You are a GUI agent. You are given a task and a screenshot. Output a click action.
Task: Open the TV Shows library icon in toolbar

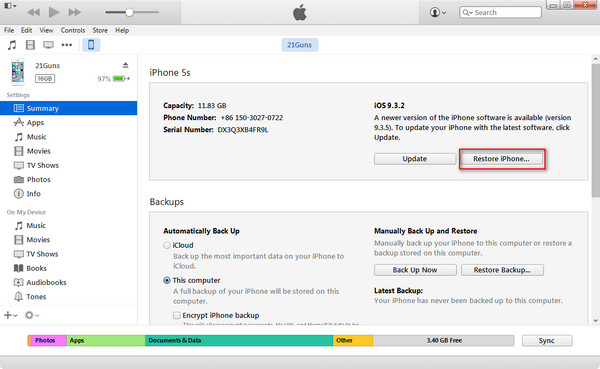point(48,45)
